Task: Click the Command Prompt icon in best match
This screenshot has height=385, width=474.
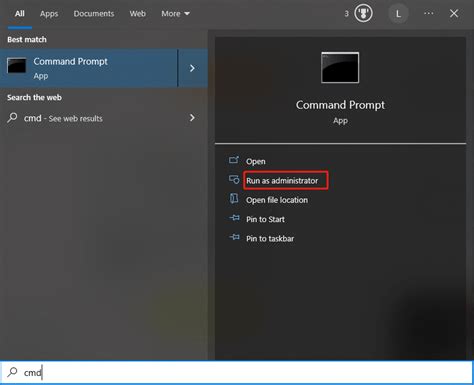Action: coord(17,65)
